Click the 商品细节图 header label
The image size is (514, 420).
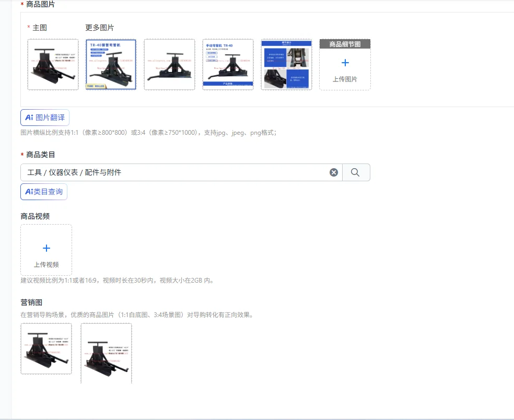(x=345, y=44)
